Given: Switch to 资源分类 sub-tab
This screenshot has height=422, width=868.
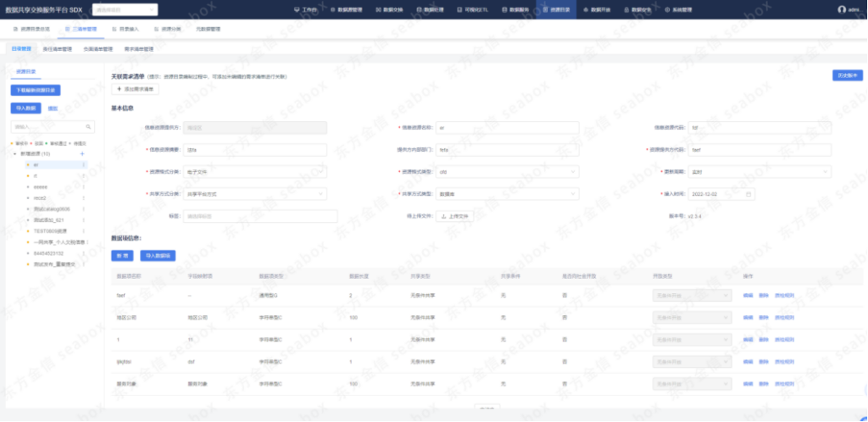Looking at the screenshot, I should (167, 29).
